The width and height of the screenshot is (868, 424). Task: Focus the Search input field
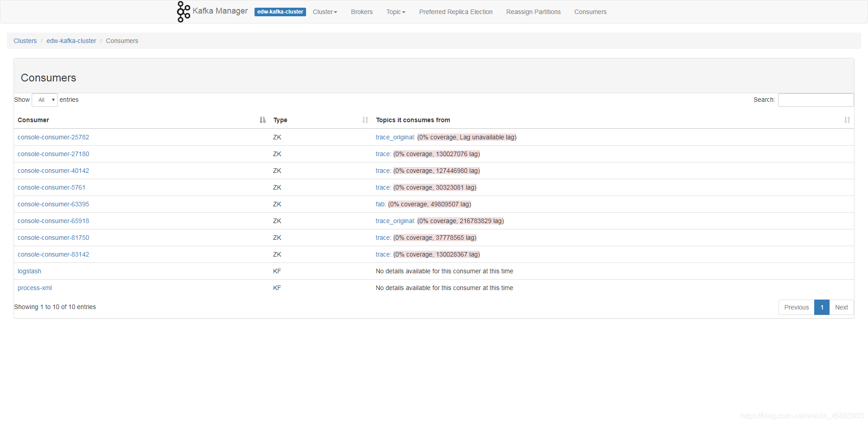click(816, 100)
